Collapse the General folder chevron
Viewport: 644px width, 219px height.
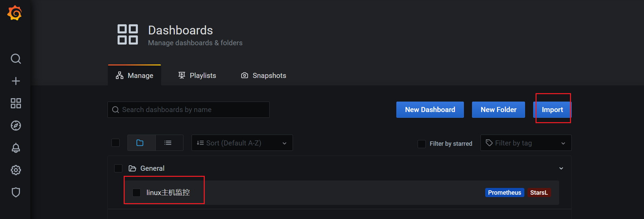point(561,168)
